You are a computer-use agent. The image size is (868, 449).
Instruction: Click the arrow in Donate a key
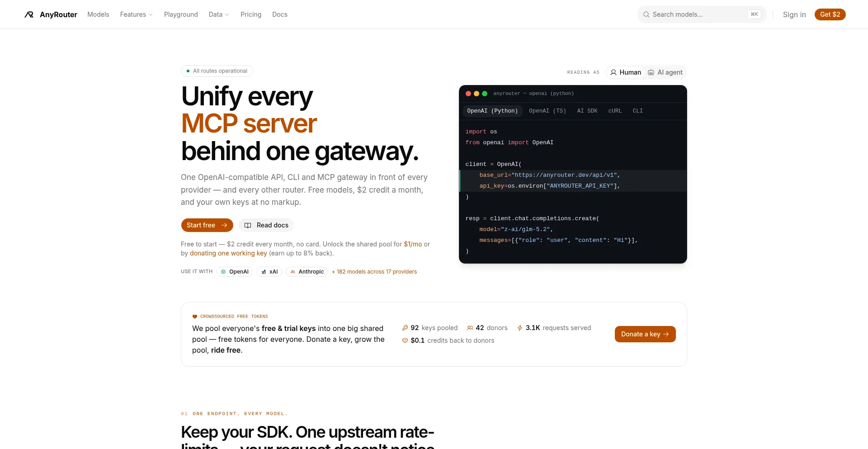pyautogui.click(x=666, y=334)
